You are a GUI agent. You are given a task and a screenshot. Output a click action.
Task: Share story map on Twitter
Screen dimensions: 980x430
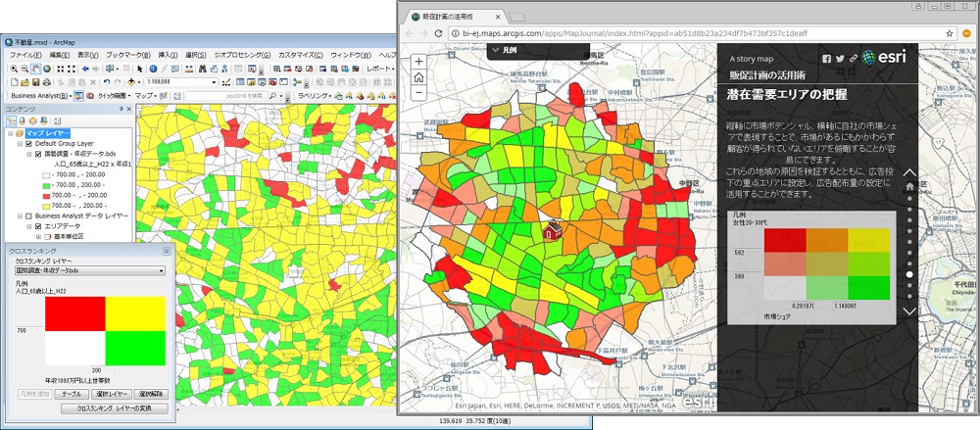point(840,58)
